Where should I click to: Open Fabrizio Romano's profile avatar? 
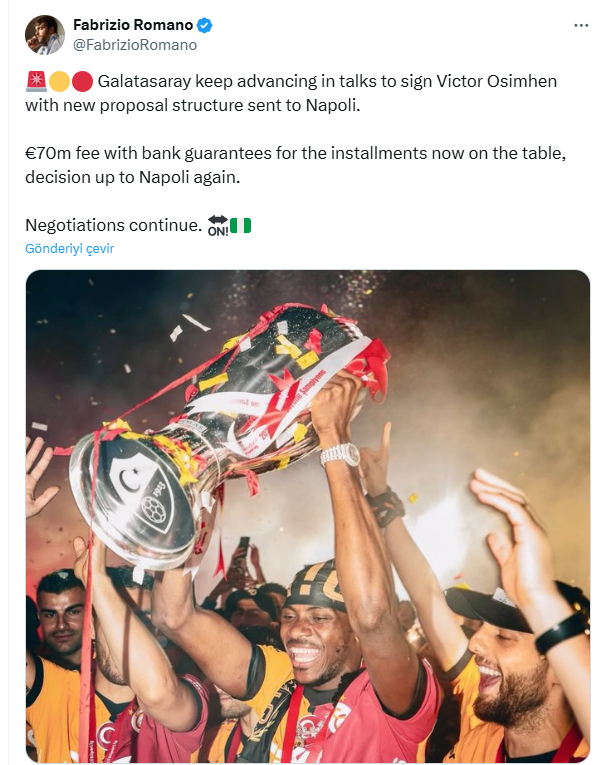click(45, 35)
